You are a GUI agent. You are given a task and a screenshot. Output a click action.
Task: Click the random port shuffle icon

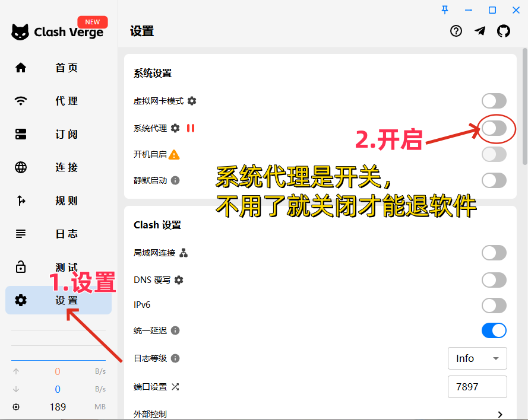coord(175,387)
